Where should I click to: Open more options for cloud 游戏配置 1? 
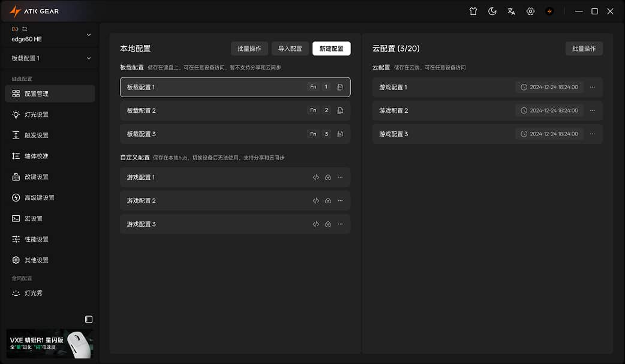(593, 87)
